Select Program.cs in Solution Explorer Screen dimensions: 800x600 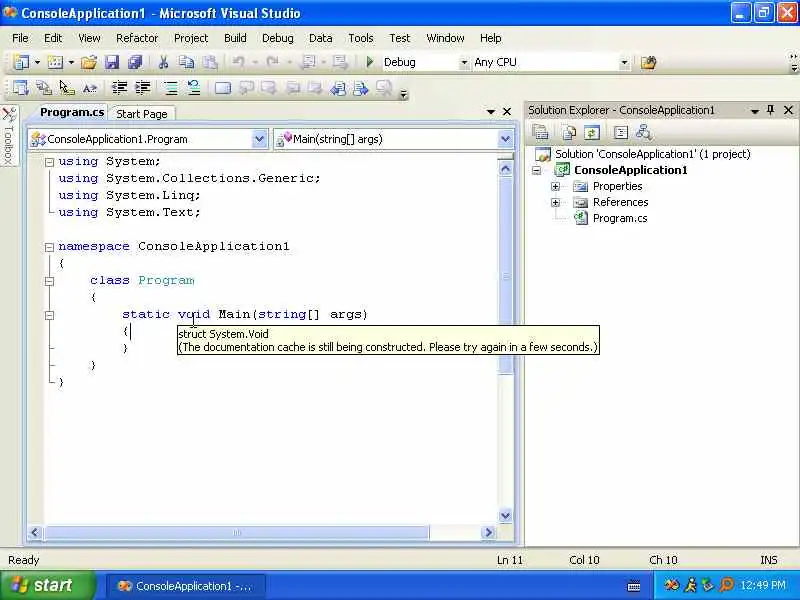click(x=620, y=218)
